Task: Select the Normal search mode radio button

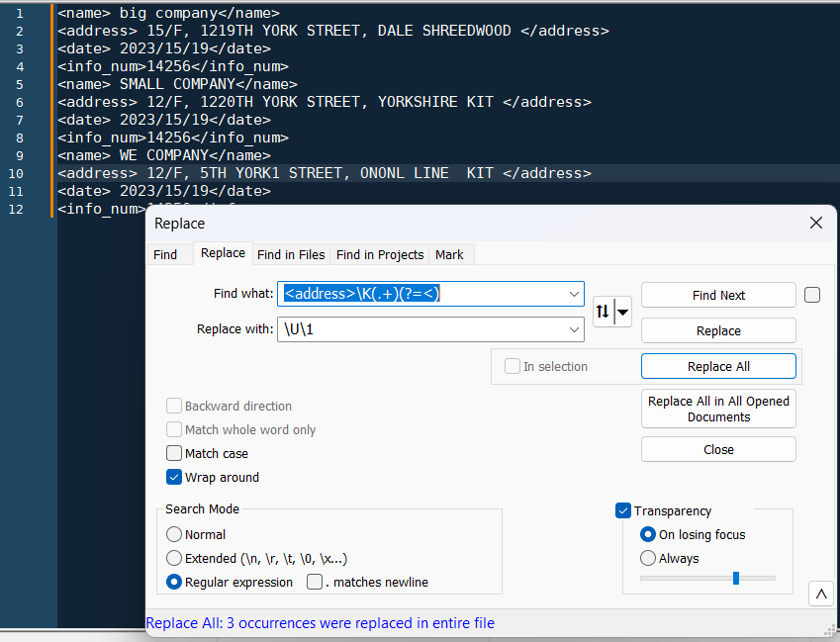Action: 175,534
